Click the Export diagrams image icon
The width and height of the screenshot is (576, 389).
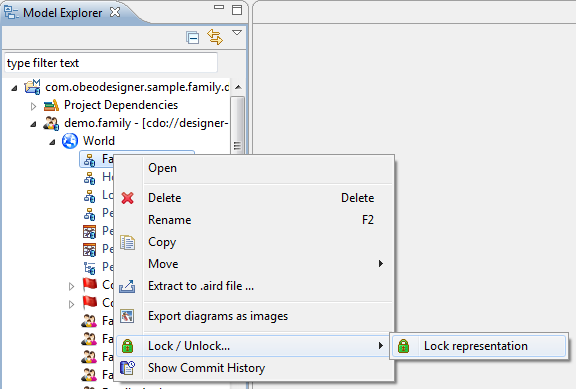pos(127,316)
